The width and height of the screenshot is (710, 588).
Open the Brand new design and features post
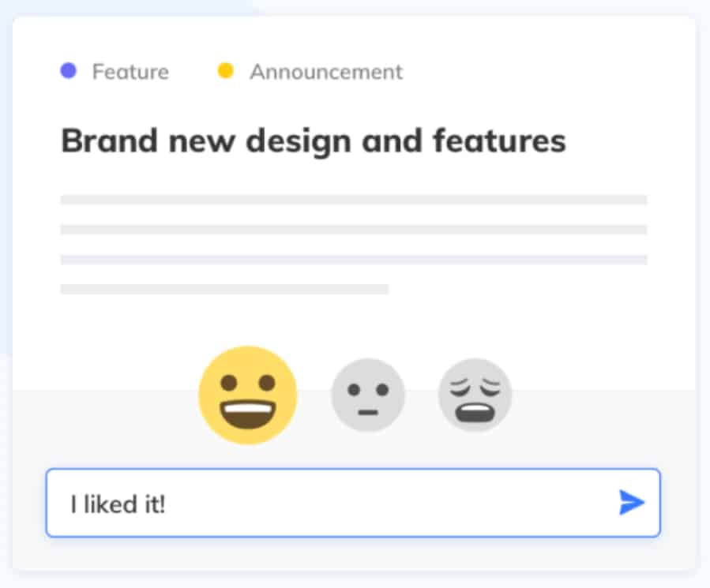point(314,140)
